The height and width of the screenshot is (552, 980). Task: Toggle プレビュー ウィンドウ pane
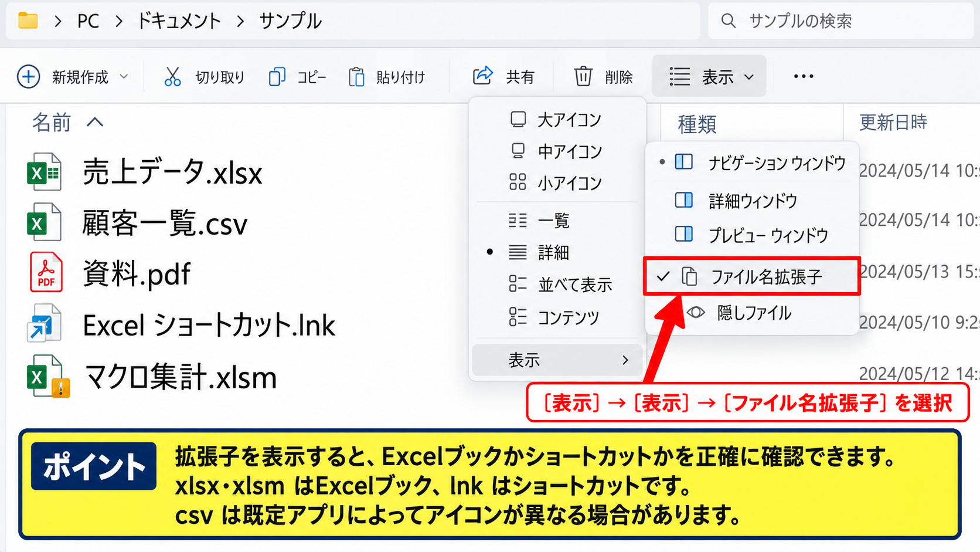tap(752, 235)
